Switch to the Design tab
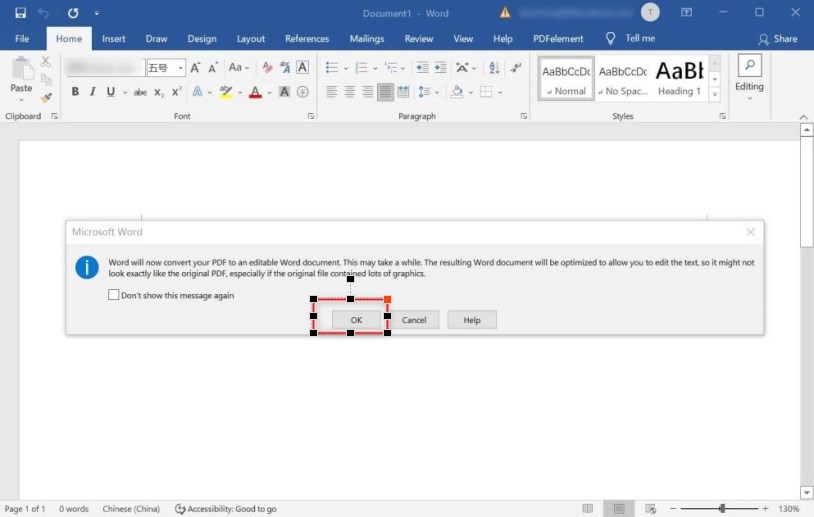Image resolution: width=814 pixels, height=517 pixels. pyautogui.click(x=202, y=38)
